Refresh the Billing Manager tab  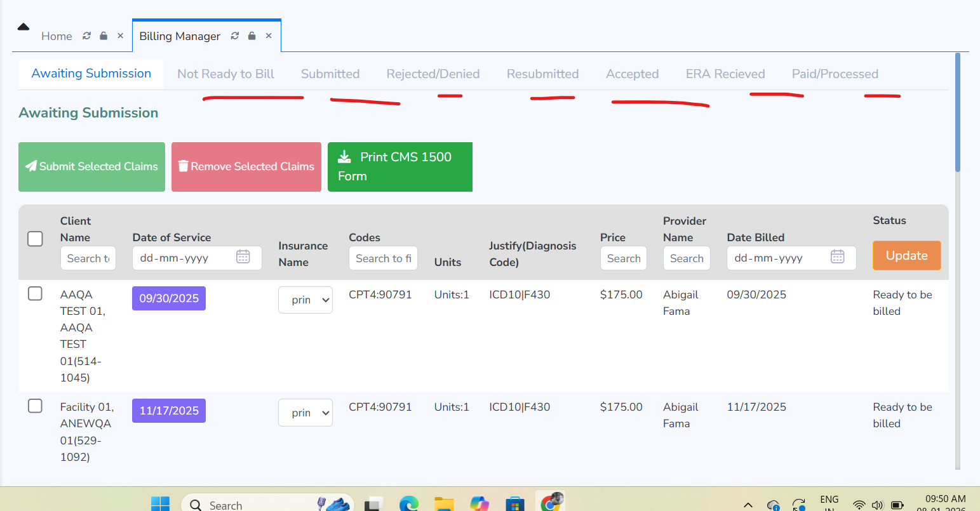[x=235, y=36]
